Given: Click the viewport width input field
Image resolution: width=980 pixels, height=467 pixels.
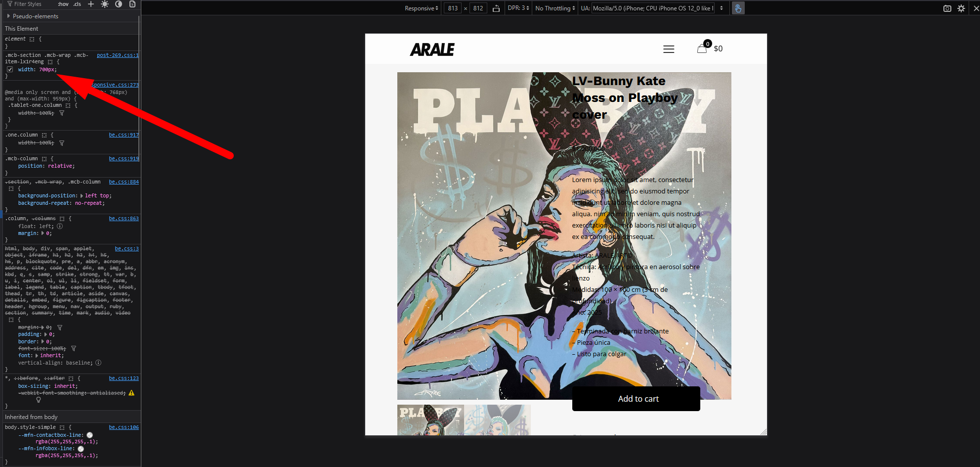Looking at the screenshot, I should (453, 8).
